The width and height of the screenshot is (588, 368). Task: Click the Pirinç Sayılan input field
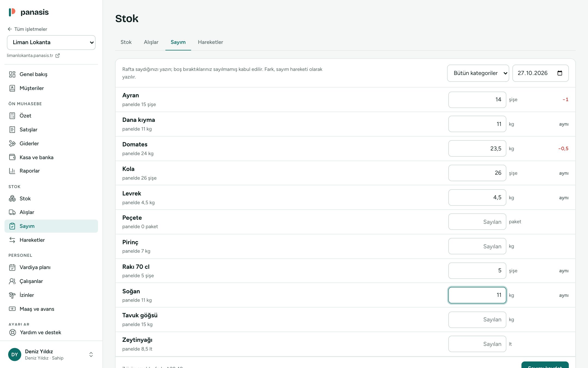tap(477, 246)
